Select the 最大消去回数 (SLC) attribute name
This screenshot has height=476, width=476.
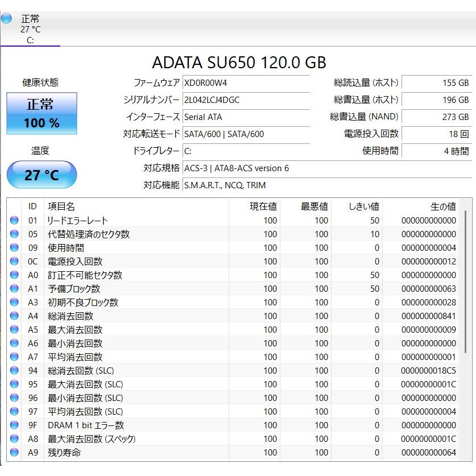click(x=85, y=384)
